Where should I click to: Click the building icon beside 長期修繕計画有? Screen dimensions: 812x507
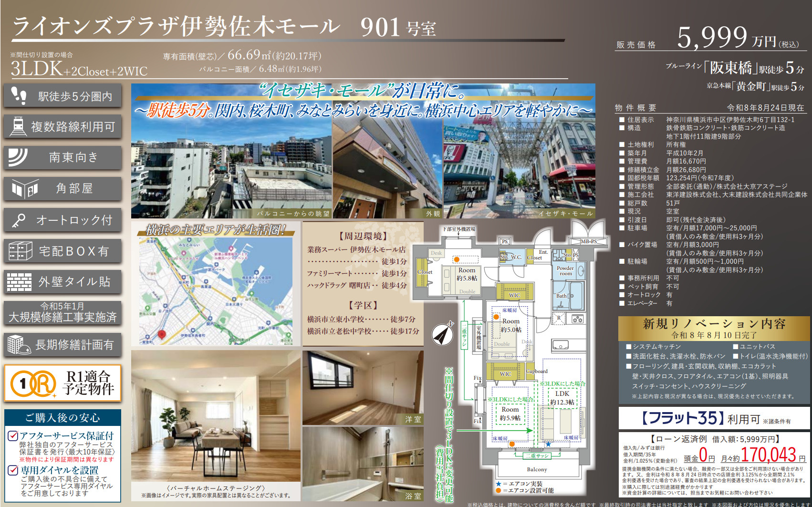pos(18,344)
